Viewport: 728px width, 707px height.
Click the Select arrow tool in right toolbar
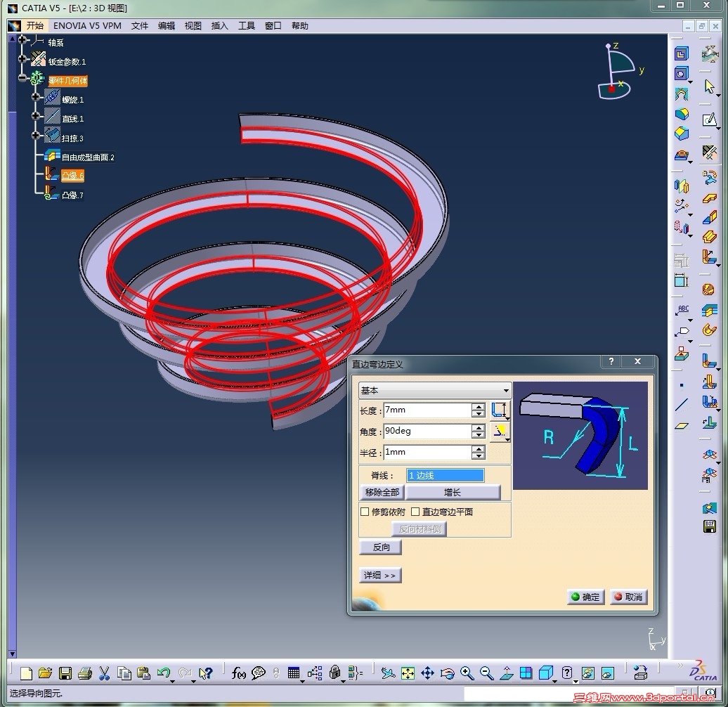coord(709,86)
